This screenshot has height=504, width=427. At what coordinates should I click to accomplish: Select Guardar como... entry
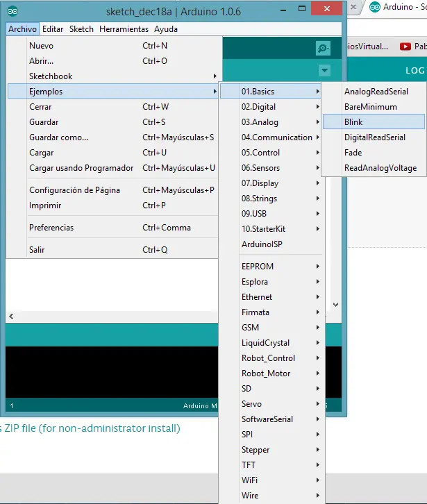tap(113, 137)
